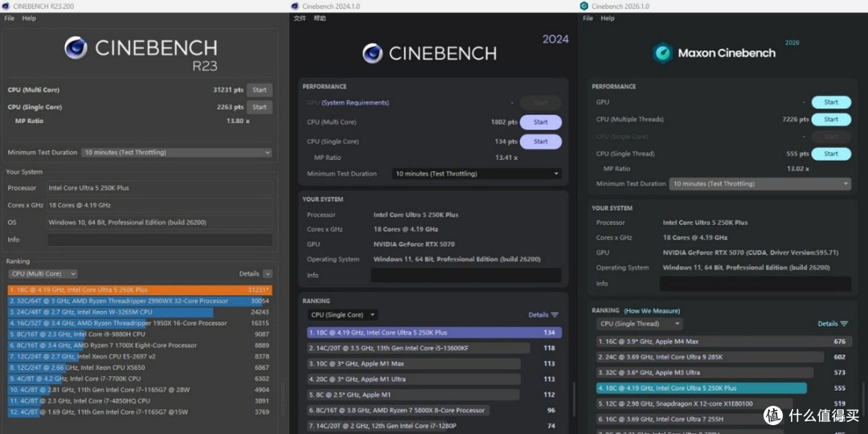Open CPU (Single Thread) ranking dropdown in 2026
This screenshot has width=868, height=434.
pos(640,324)
